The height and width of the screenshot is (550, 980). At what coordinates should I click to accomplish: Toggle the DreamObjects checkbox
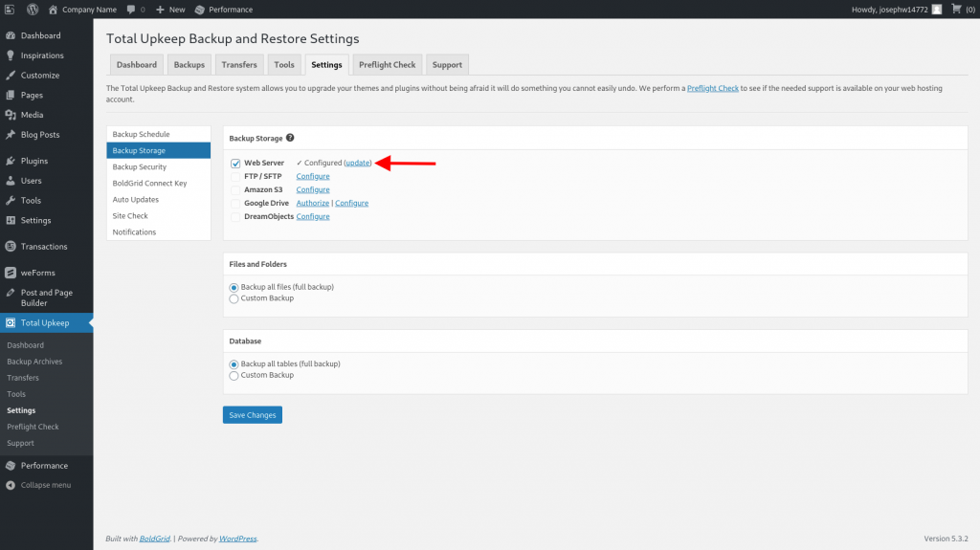coord(235,217)
